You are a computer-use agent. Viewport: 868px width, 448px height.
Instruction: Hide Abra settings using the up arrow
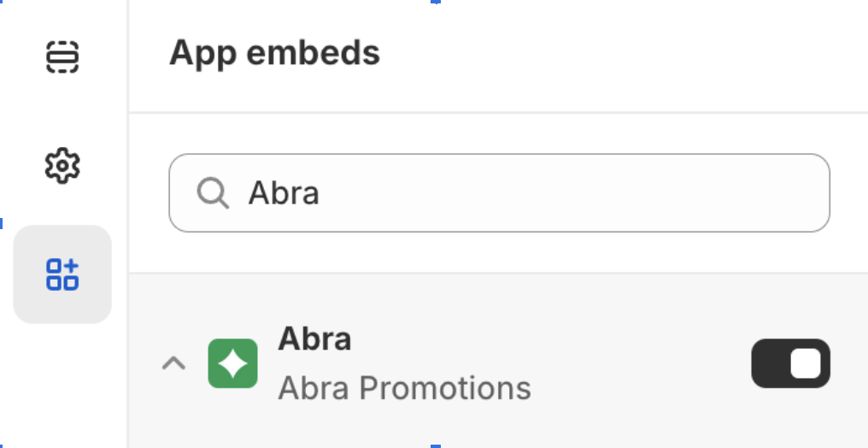point(173,363)
